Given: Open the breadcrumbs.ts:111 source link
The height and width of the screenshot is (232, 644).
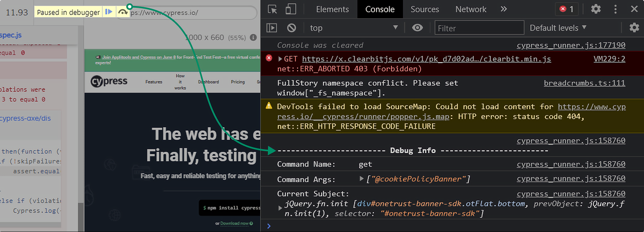Looking at the screenshot, I should click(585, 84).
